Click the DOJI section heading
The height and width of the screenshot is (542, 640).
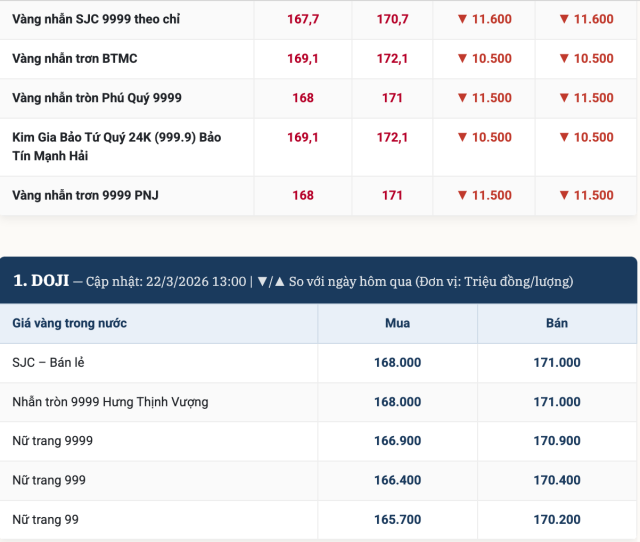(x=35, y=281)
